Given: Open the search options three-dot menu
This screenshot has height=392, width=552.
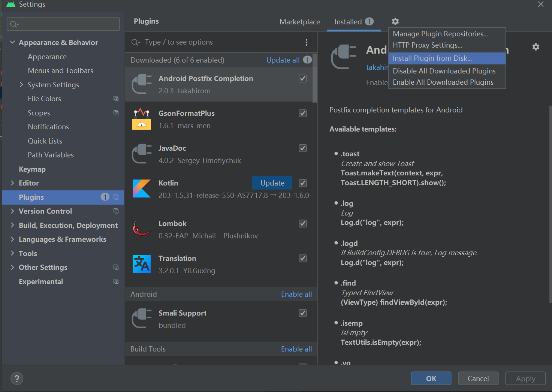Looking at the screenshot, I should tap(307, 42).
